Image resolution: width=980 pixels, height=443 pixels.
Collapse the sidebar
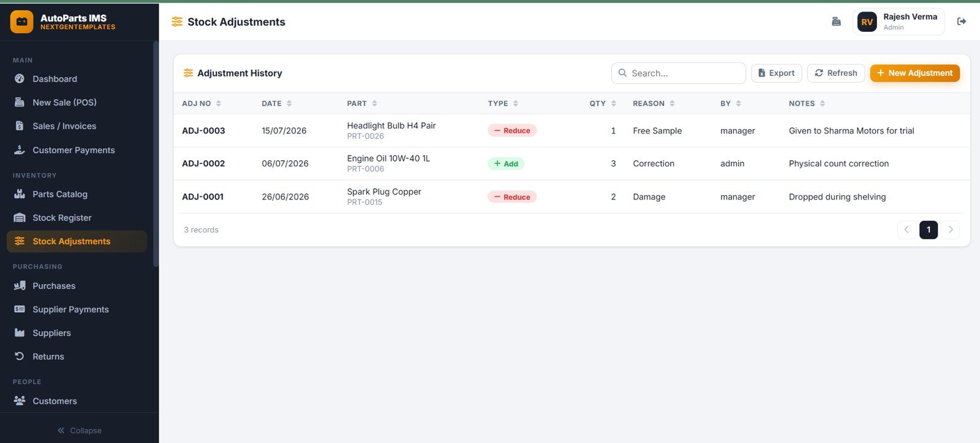80,431
